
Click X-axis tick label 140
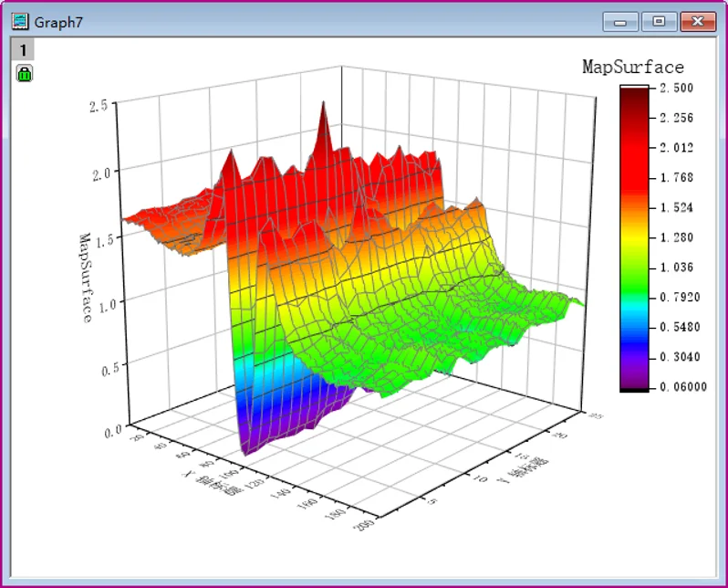pyautogui.click(x=283, y=492)
